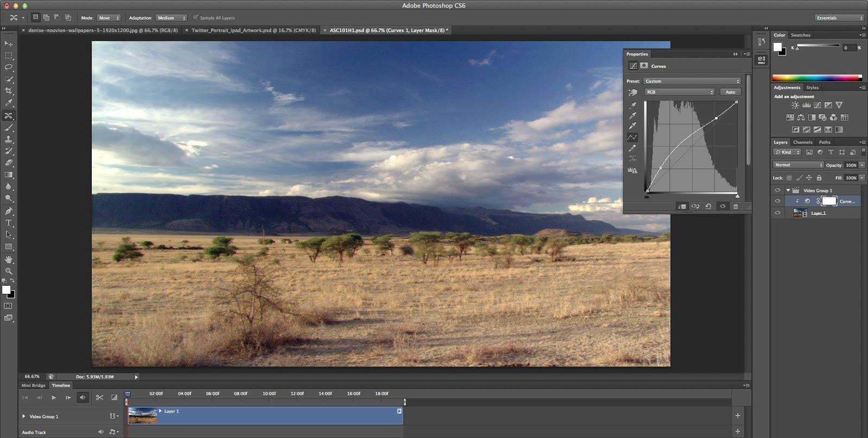Toggle visibility of Layer 1
The height and width of the screenshot is (438, 868).
click(x=777, y=213)
